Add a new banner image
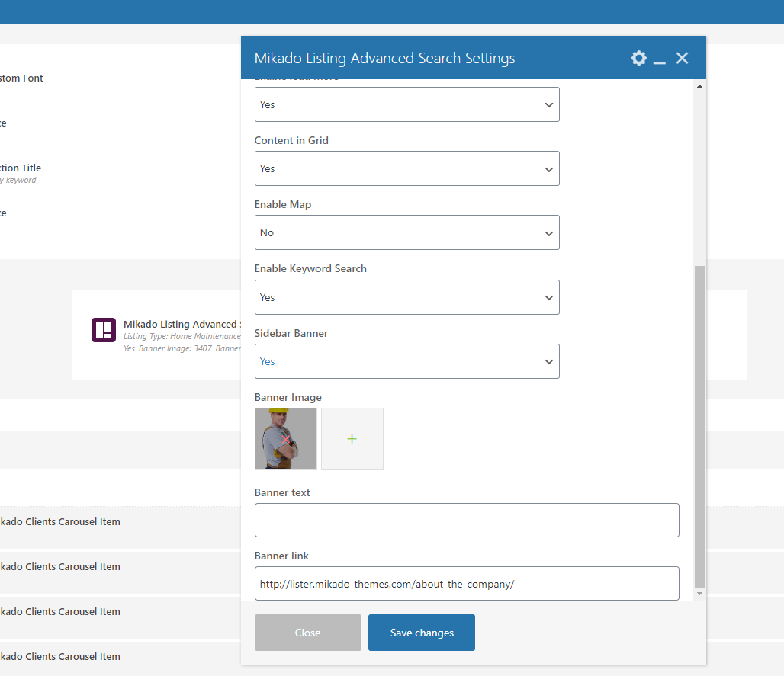Screen dimensions: 784x676 [352, 439]
